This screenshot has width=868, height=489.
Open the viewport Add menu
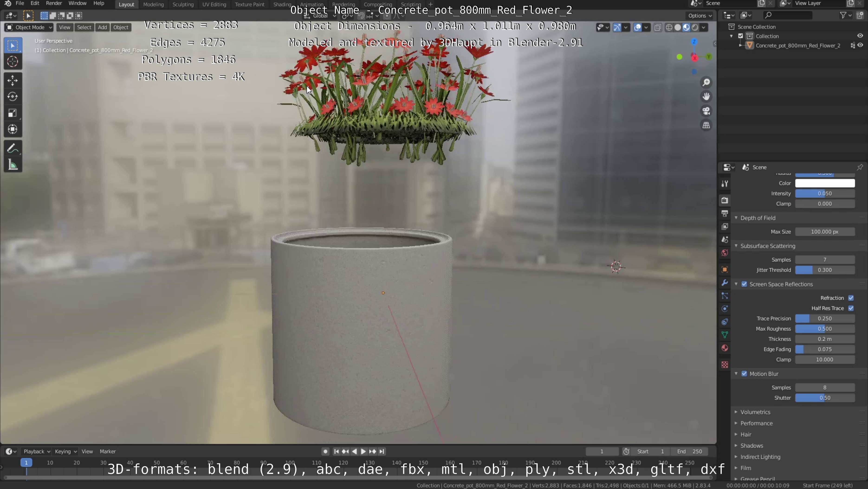tap(102, 28)
